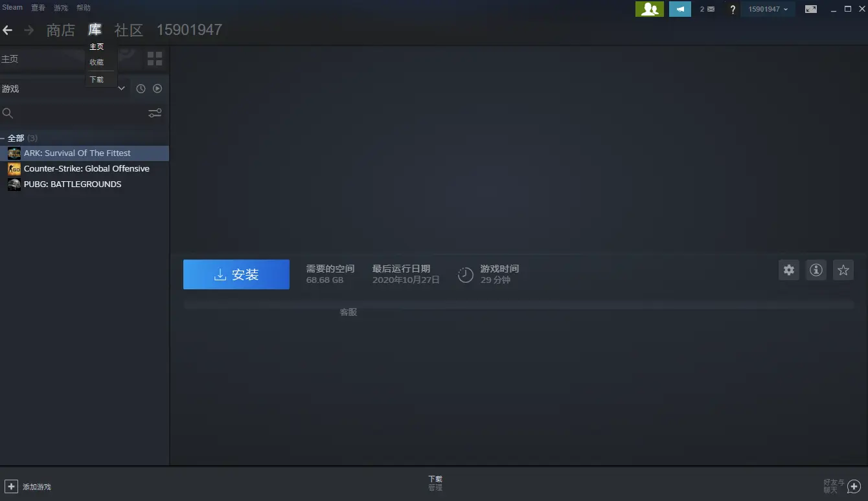The height and width of the screenshot is (501, 868).
Task: Open the help question mark icon
Action: (x=733, y=9)
